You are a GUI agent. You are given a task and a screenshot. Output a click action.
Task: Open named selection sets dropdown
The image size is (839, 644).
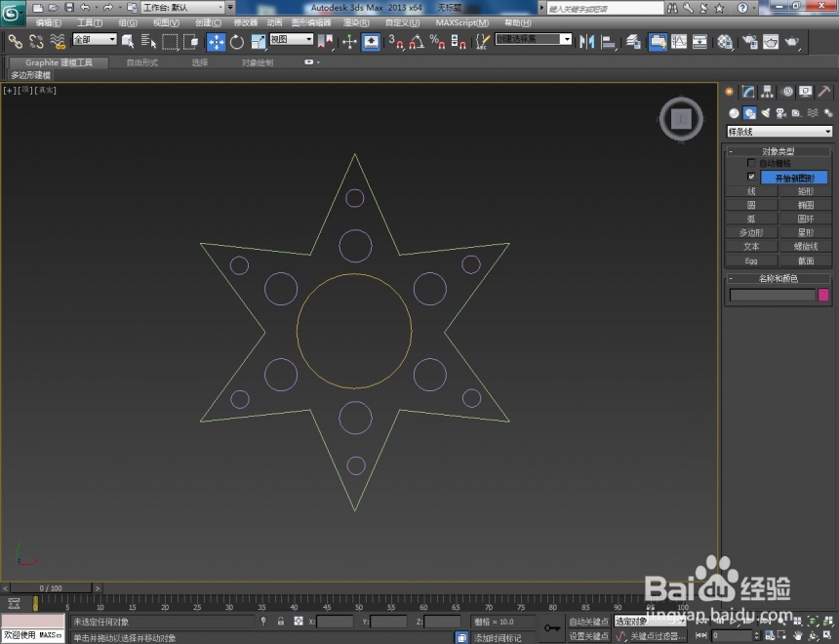pos(534,39)
